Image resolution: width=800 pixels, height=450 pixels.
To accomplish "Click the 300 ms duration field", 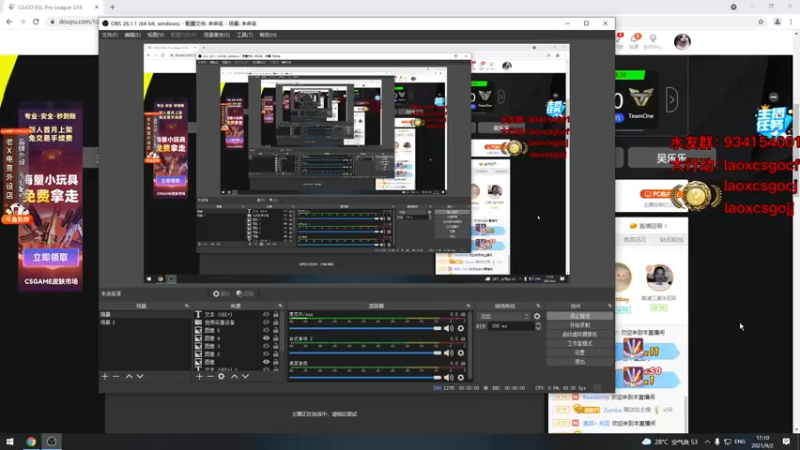I will [511, 326].
